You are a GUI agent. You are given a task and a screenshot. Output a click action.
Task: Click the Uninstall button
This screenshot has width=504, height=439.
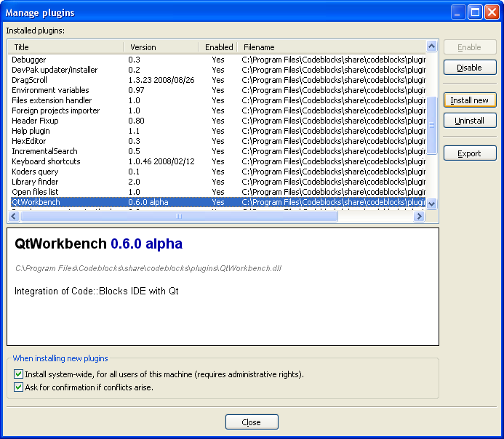click(x=470, y=121)
